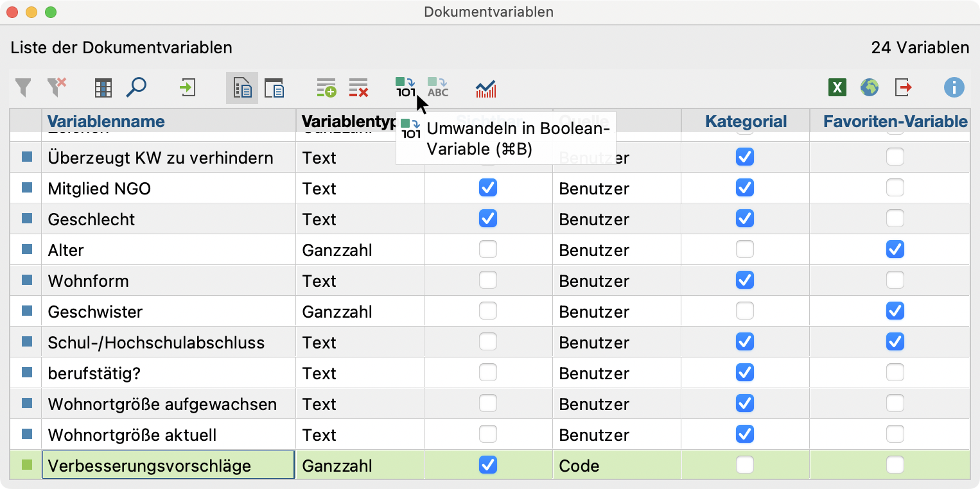Click the magnifying glass search icon
980x489 pixels.
click(136, 87)
